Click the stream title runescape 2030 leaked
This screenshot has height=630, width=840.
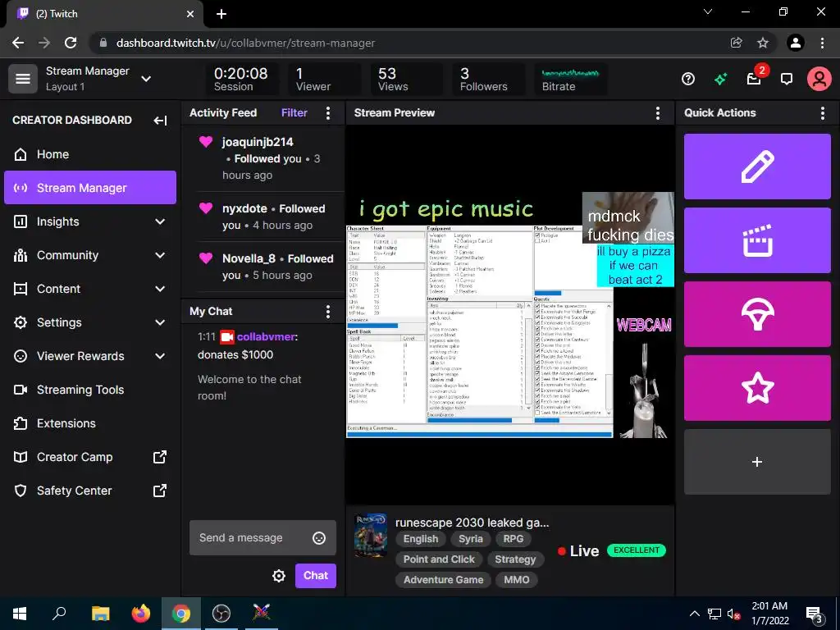[x=472, y=523]
